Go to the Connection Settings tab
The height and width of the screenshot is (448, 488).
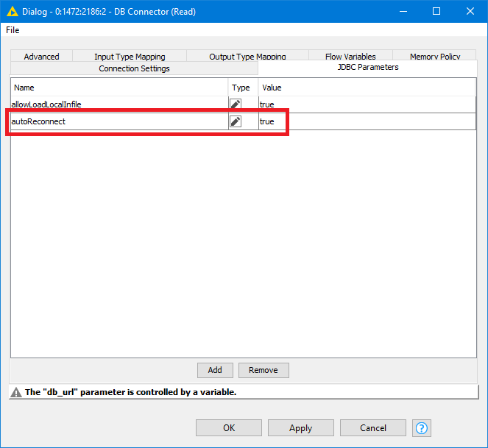pos(134,68)
